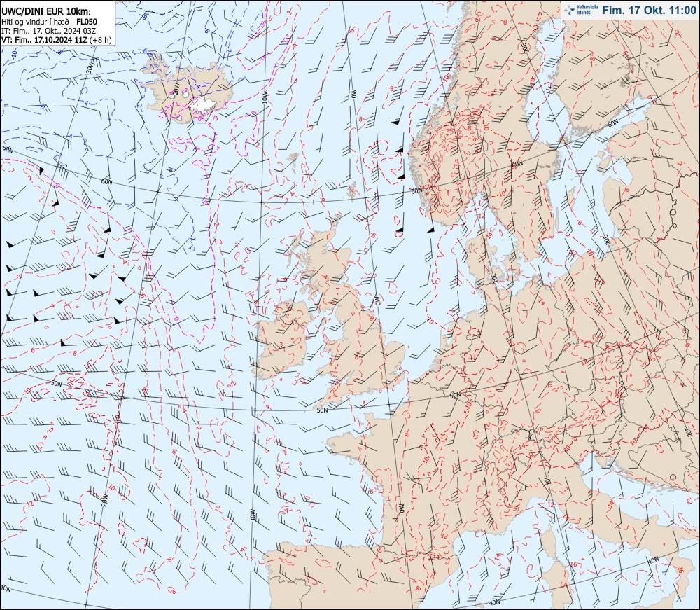Click the 'UWC/DINI EUR 10km:' title text
Viewport: 700px width, 610px height.
tap(46, 11)
